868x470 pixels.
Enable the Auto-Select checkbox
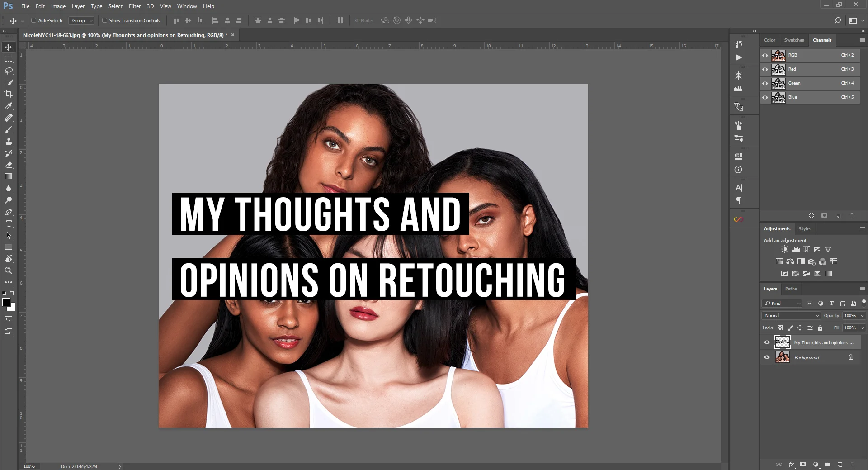[33, 20]
